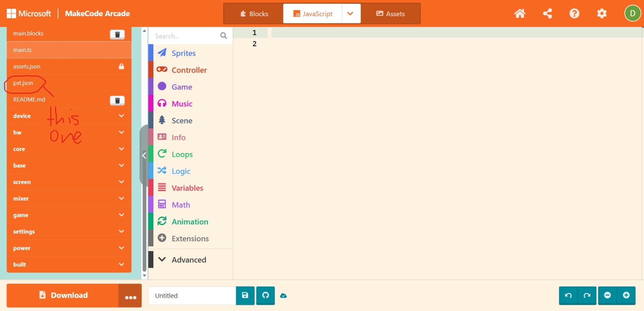Open the Animation toolbox category
Viewport: 644px width, 311px height.
190,222
